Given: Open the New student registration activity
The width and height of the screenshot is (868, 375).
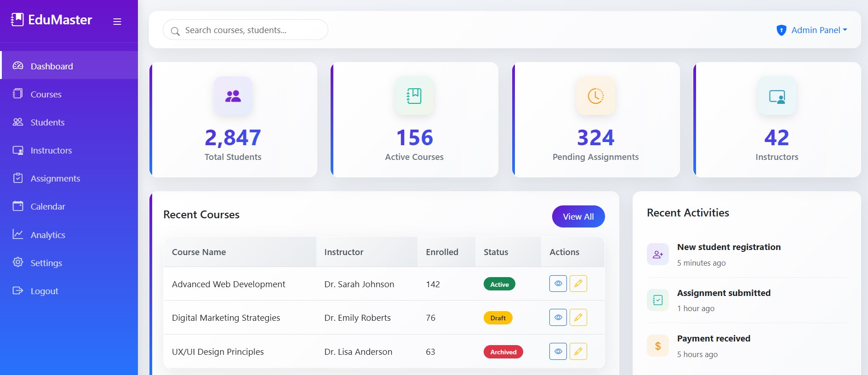Looking at the screenshot, I should coord(728,247).
